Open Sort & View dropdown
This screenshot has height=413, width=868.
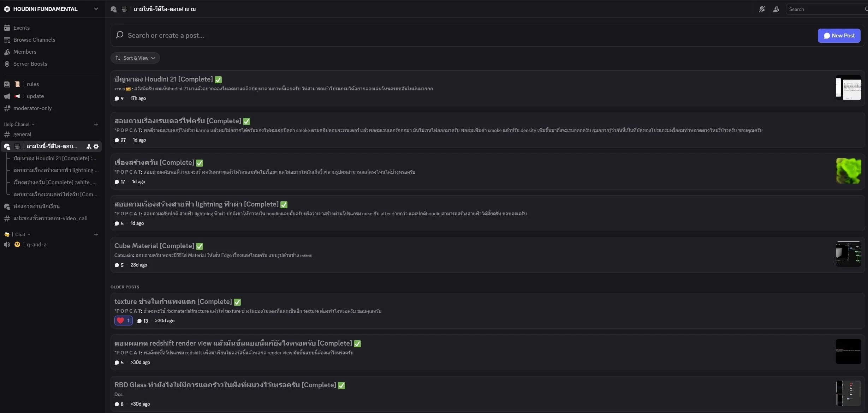point(135,58)
